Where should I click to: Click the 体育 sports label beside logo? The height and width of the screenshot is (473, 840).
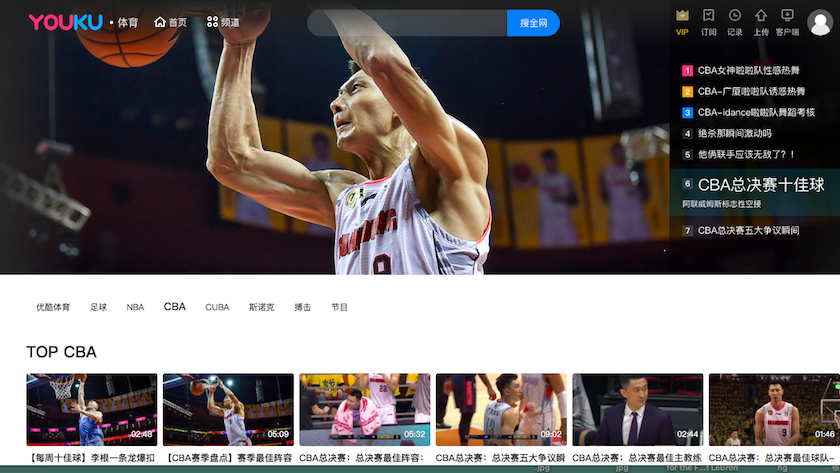click(x=128, y=22)
